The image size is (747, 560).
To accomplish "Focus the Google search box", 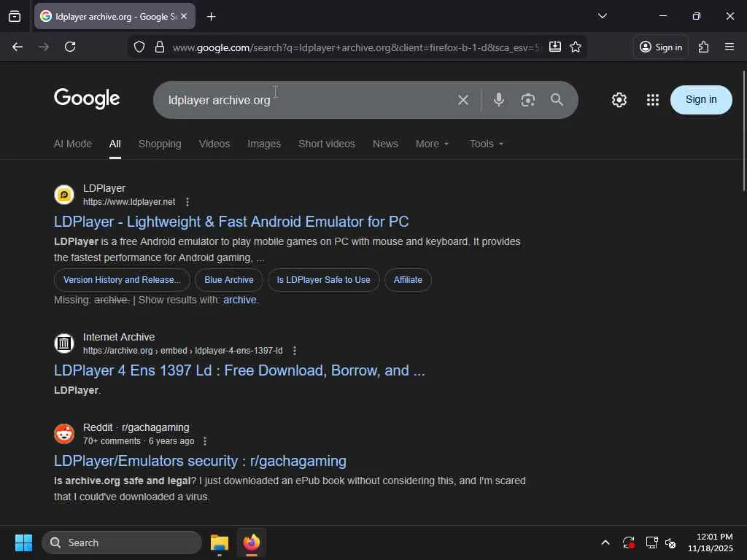I will [x=305, y=100].
